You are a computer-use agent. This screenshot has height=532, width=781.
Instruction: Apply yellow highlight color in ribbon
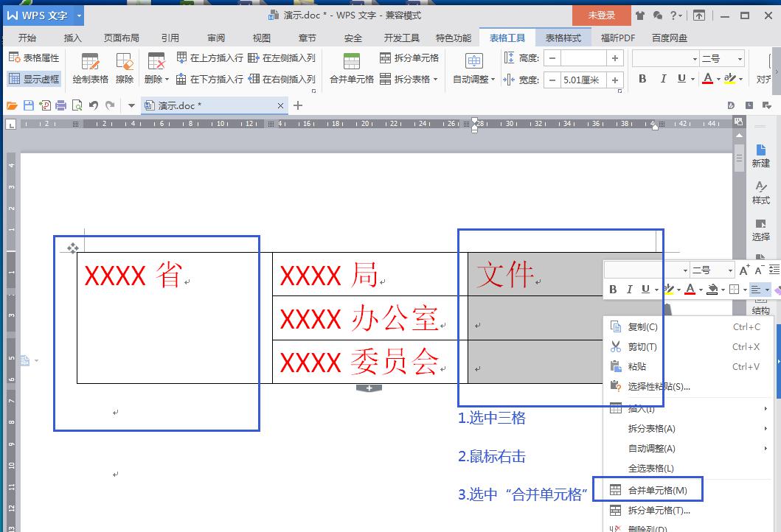(x=729, y=79)
